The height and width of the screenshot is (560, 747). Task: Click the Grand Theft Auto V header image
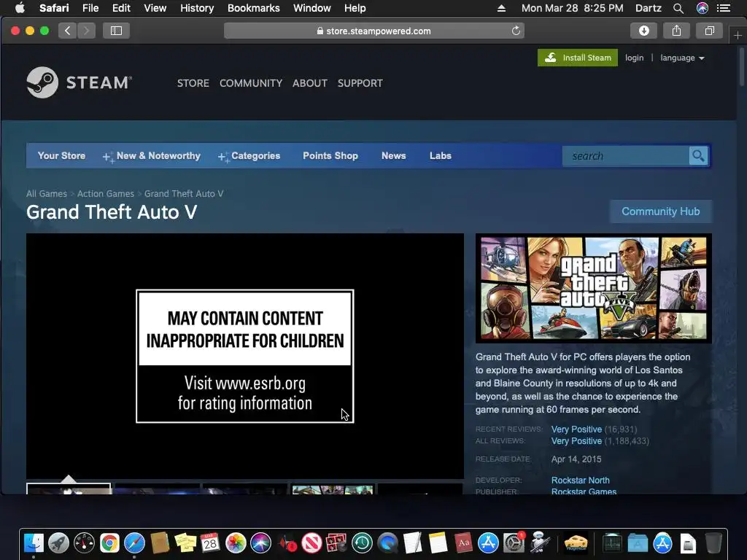(594, 288)
